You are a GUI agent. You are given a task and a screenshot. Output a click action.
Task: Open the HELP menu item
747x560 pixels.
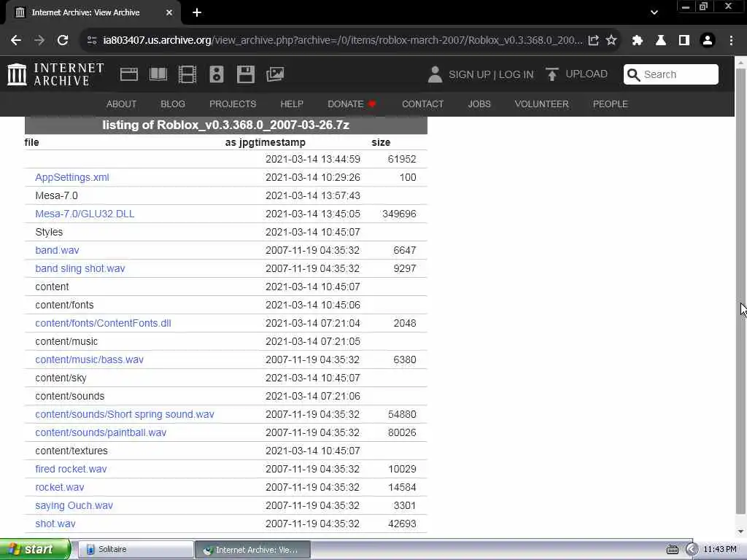[292, 104]
